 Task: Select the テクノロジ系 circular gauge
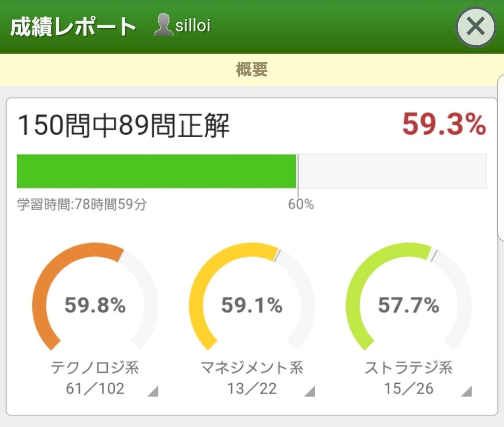coord(95,305)
